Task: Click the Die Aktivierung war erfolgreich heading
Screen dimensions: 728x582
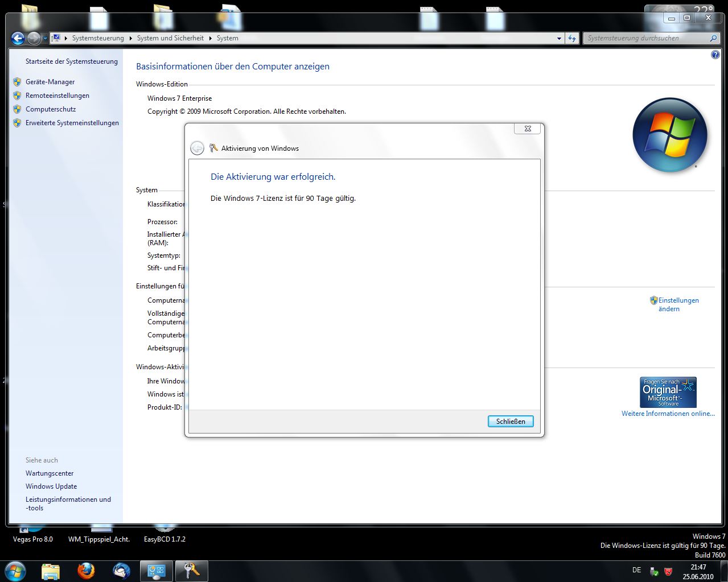Action: tap(273, 177)
